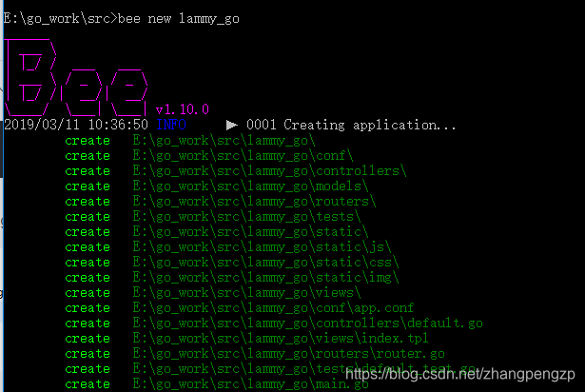Select path ending routers\router.go
The width and height of the screenshot is (585, 392).
click(x=289, y=354)
